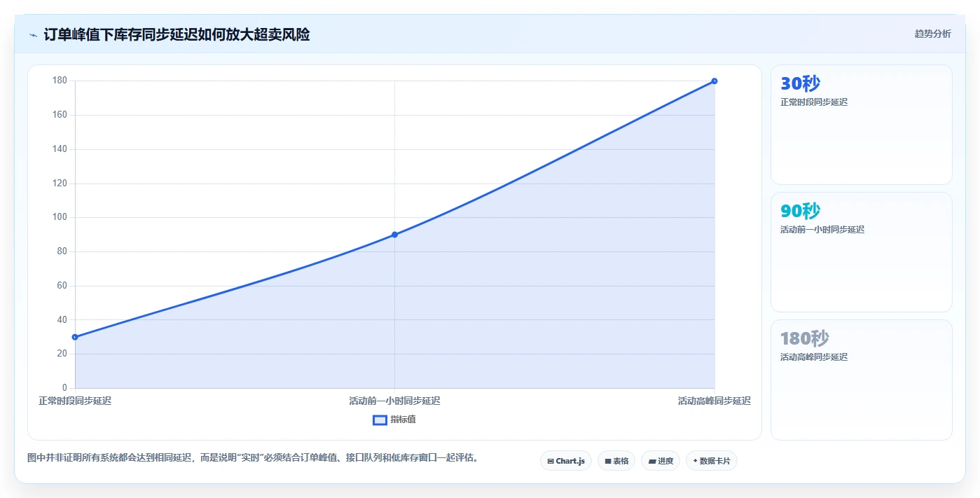Image resolution: width=980 pixels, height=498 pixels.
Task: Click y-axis tick value 20
Action: click(x=62, y=354)
